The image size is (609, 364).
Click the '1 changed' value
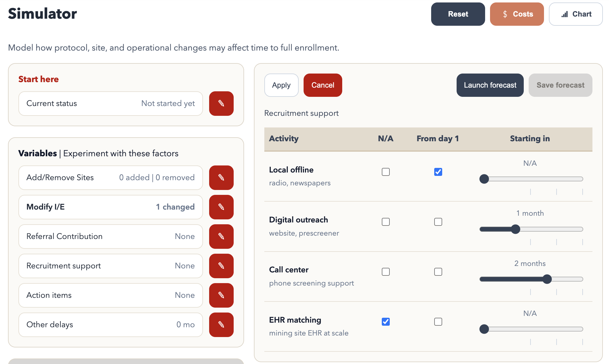click(x=175, y=207)
